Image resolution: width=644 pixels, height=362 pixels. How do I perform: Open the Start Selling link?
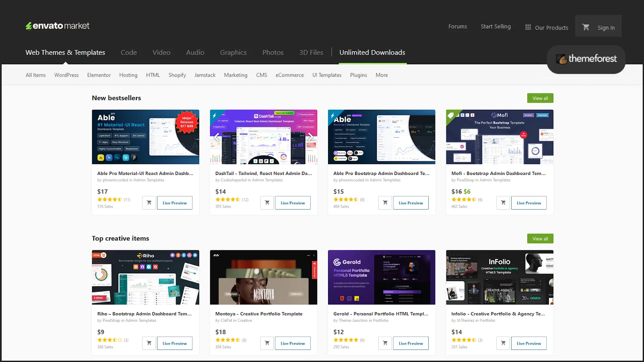point(495,27)
